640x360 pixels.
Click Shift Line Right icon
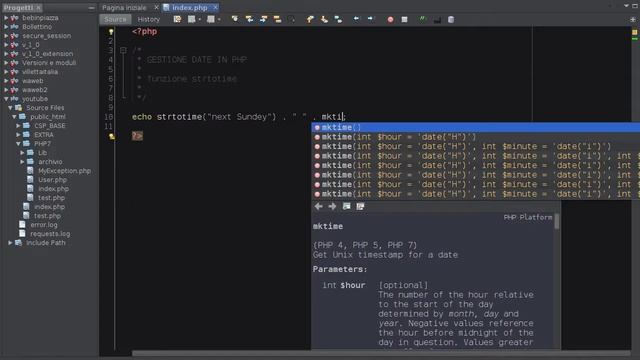pos(371,19)
